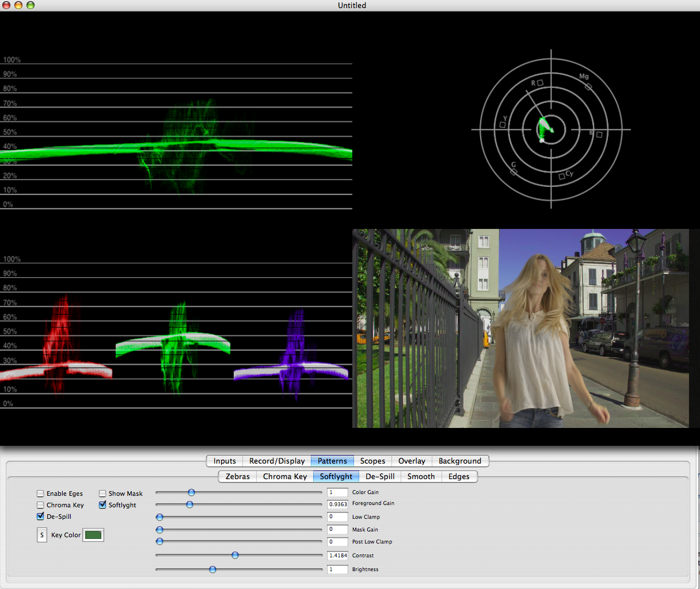700x589 pixels.
Task: Select the Patterns tab
Action: 332,461
